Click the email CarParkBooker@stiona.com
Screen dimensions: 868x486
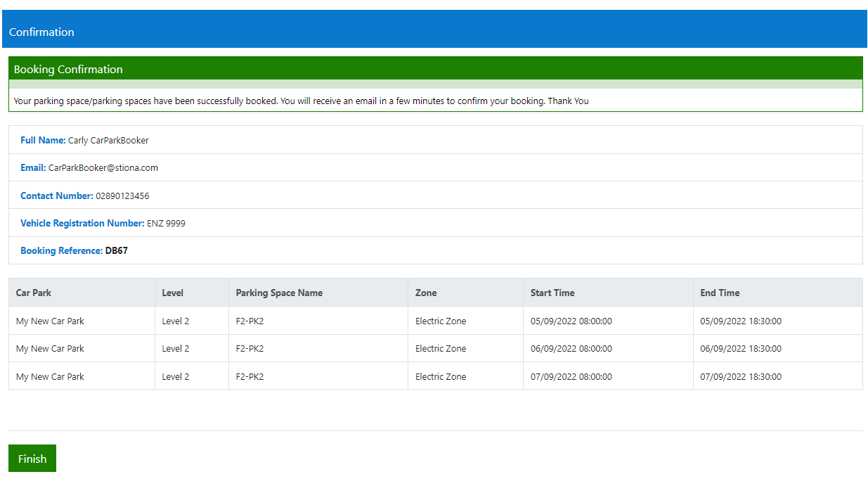[103, 167]
